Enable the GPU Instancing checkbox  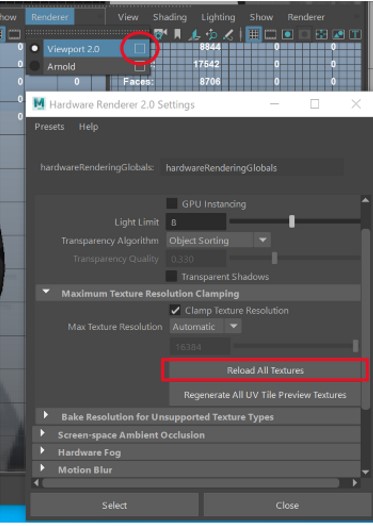(x=172, y=204)
